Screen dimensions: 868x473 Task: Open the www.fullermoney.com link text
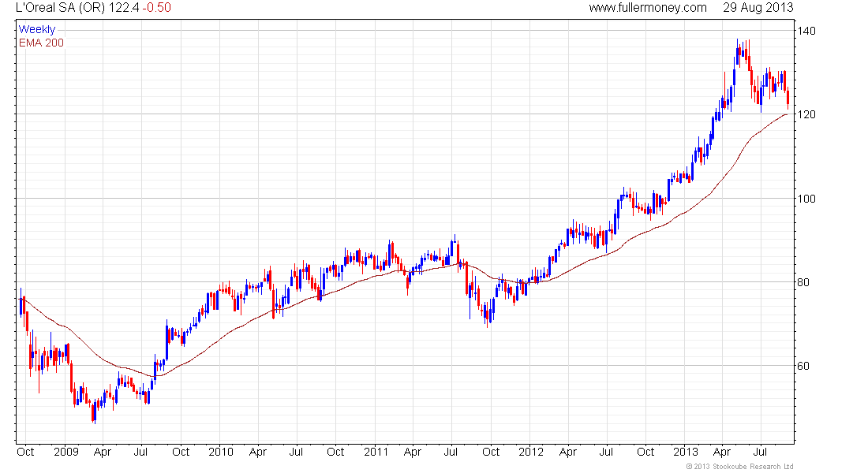point(648,8)
